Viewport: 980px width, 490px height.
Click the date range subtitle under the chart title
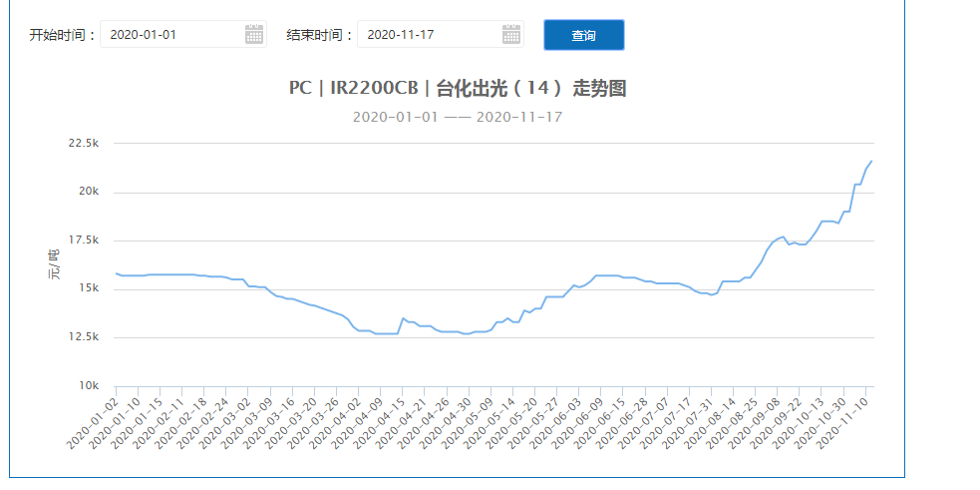458,117
